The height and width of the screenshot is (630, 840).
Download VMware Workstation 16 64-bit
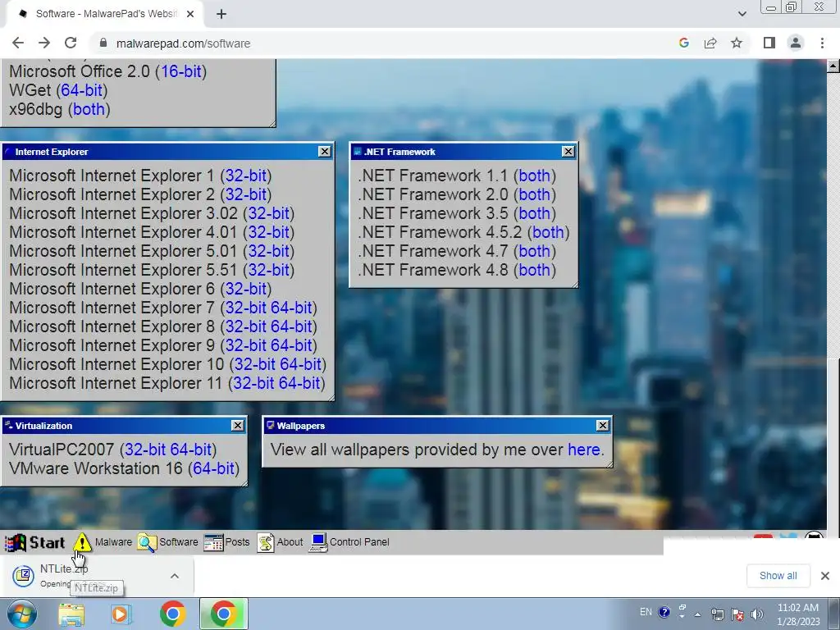pyautogui.click(x=214, y=468)
